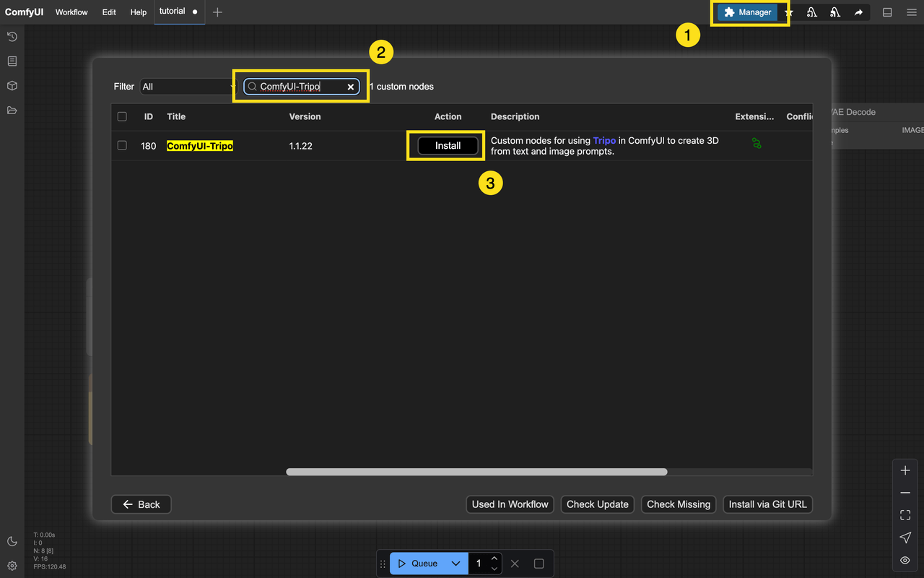This screenshot has height=578, width=924.
Task: Go Back from the custom nodes list
Action: [x=141, y=504]
